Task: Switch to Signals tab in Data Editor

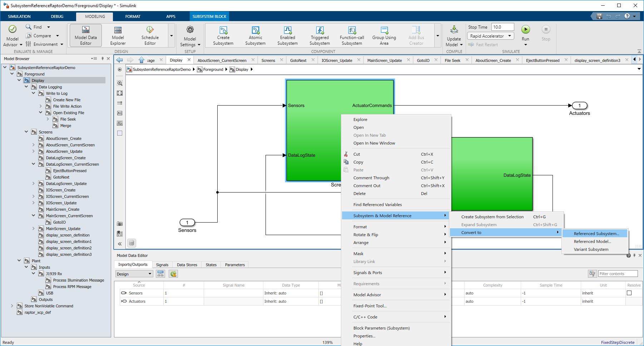Action: click(162, 265)
